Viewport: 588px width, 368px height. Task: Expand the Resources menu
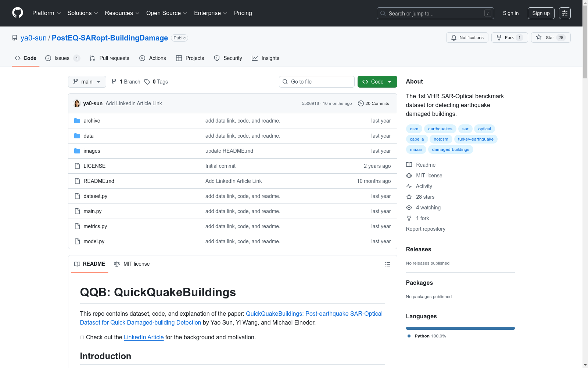pos(122,13)
